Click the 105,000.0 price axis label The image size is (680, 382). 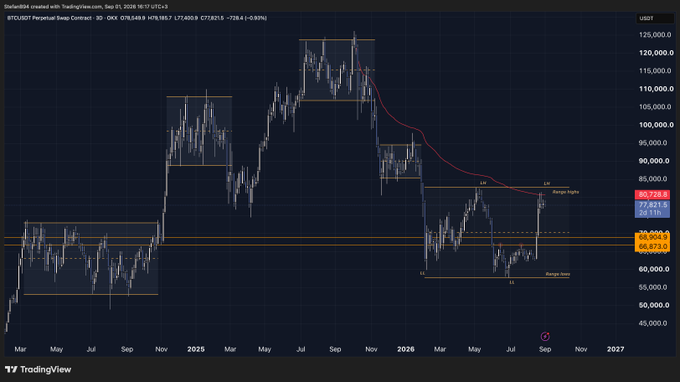[x=655, y=107]
